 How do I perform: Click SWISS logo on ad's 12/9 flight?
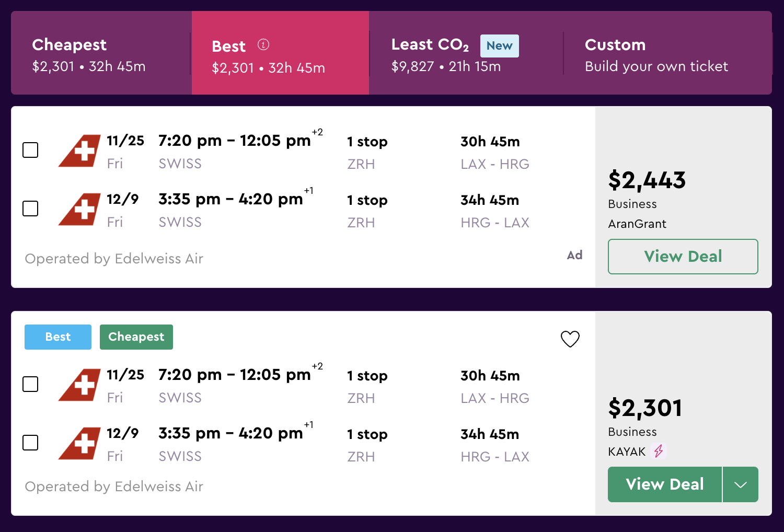pyautogui.click(x=79, y=210)
